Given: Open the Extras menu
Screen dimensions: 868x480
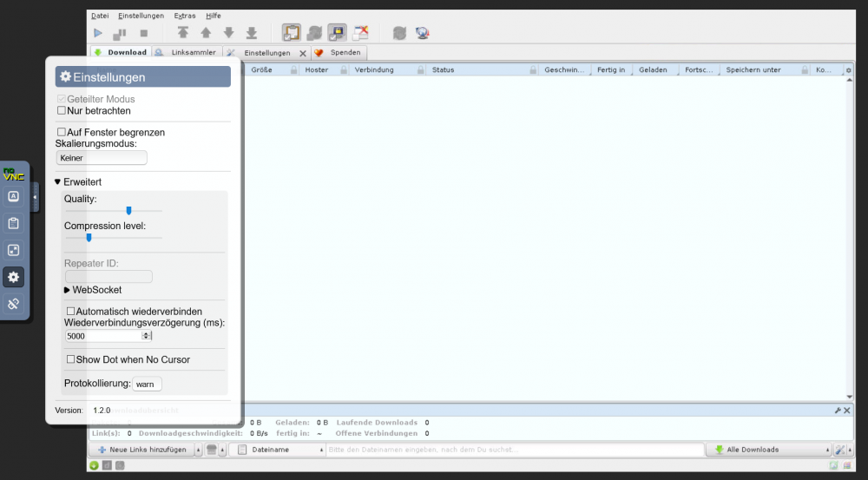Looking at the screenshot, I should point(185,16).
